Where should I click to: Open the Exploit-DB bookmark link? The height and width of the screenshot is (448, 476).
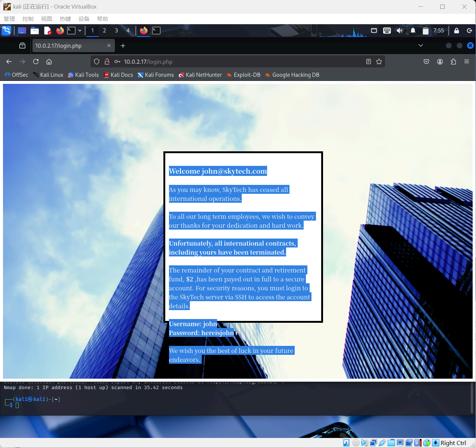pyautogui.click(x=247, y=75)
